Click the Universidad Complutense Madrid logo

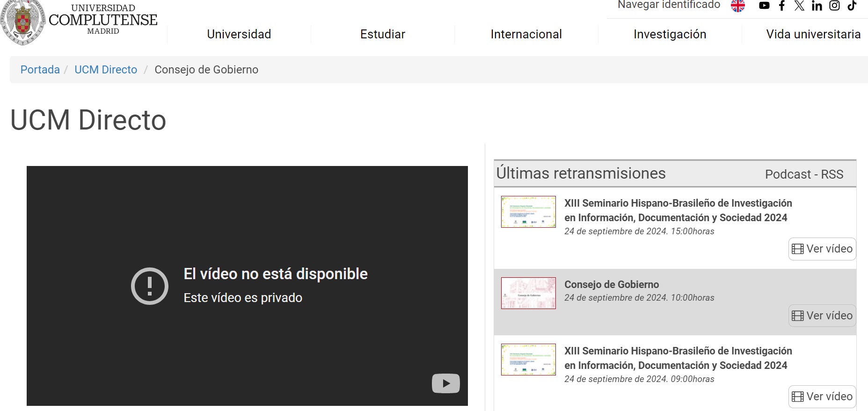[80, 21]
